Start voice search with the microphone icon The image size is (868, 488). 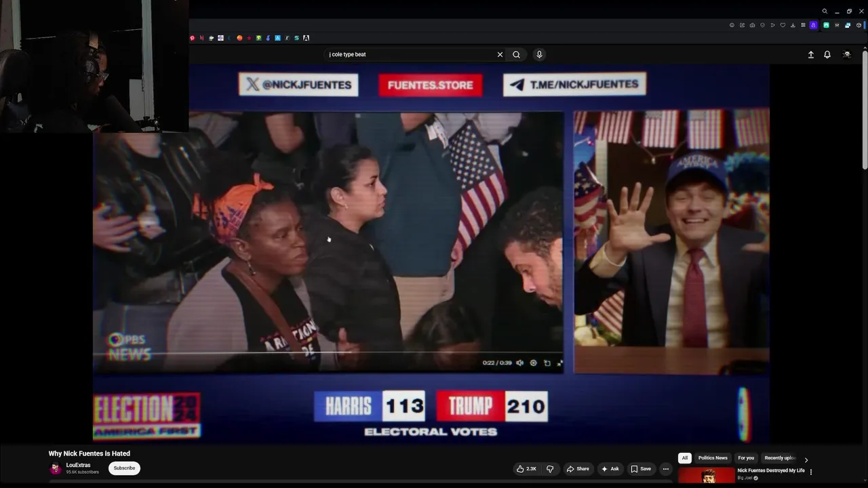[539, 54]
